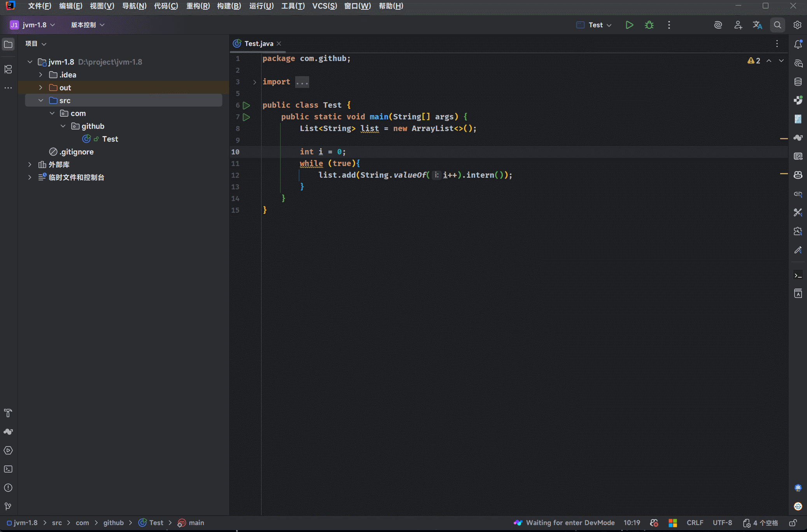The image size is (807, 532).
Task: Toggle the Project tool window folder icon
Action: click(x=8, y=44)
